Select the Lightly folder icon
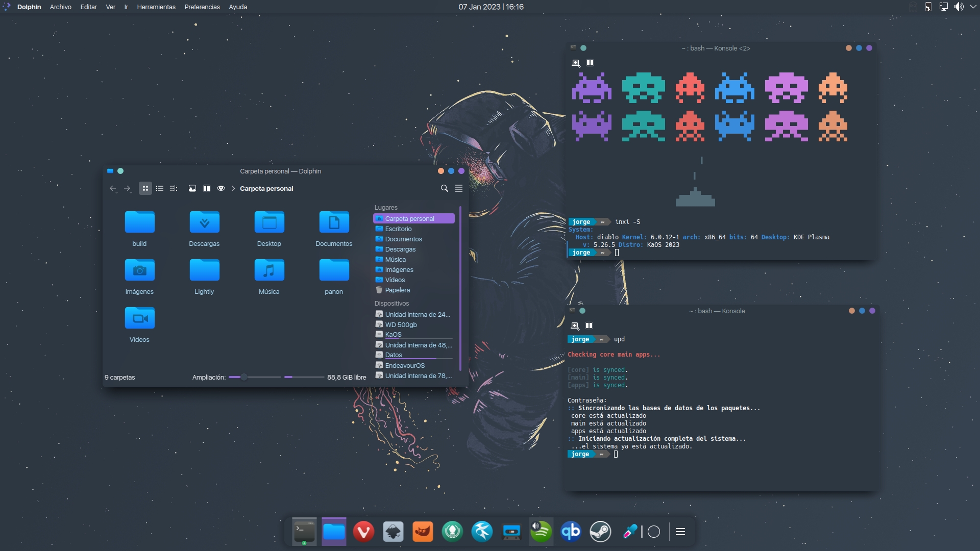This screenshot has width=980, height=551. coord(204,270)
